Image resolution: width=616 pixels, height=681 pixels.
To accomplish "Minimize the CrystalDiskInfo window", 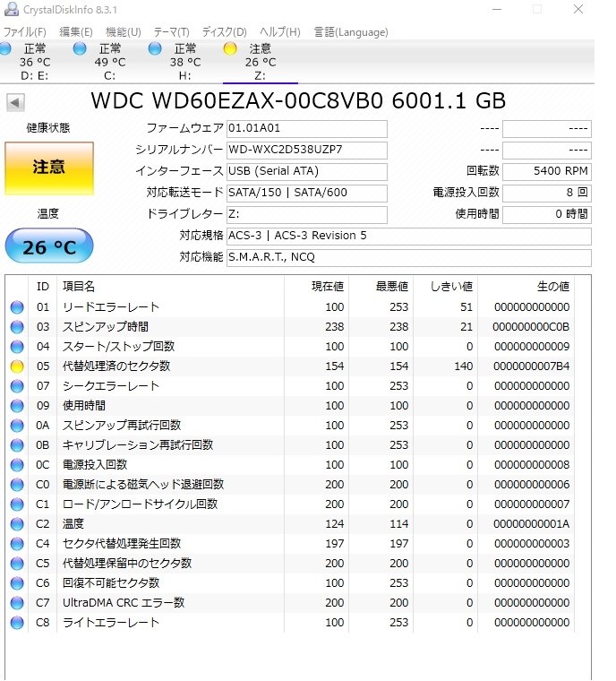I will point(497,9).
